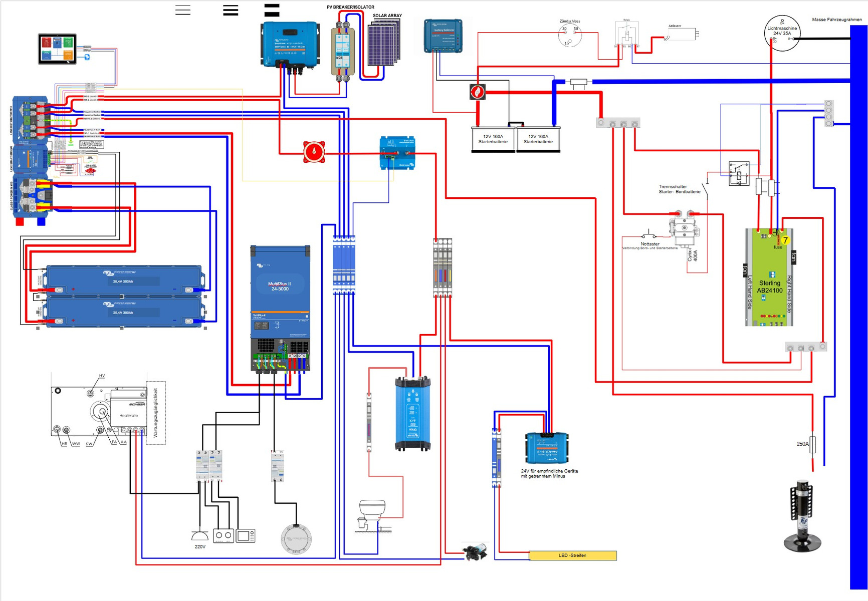Toggle the Trennschalter Starter-Bordbatterie switch
The height and width of the screenshot is (601, 868).
(706, 189)
